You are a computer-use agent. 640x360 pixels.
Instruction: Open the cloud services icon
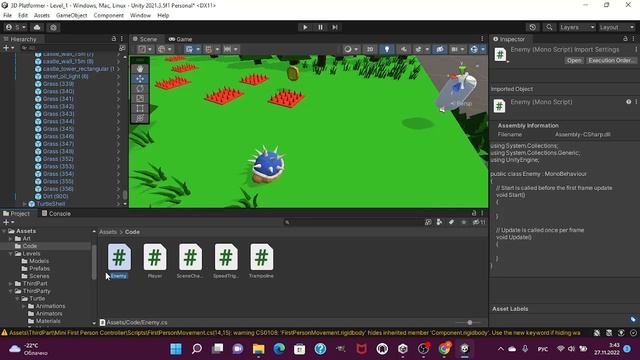coord(37,27)
